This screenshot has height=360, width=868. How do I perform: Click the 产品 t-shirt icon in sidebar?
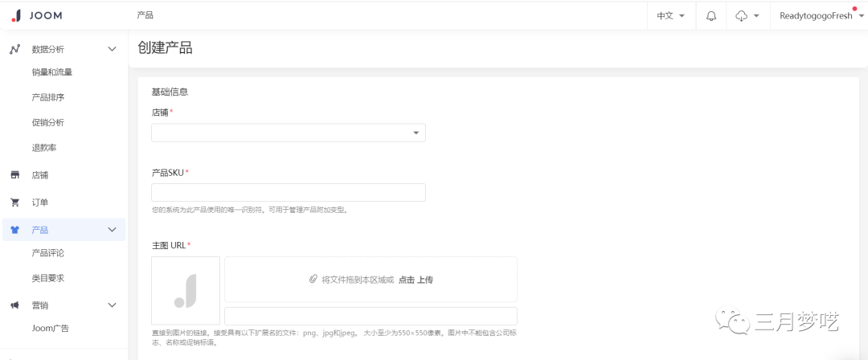pos(14,231)
